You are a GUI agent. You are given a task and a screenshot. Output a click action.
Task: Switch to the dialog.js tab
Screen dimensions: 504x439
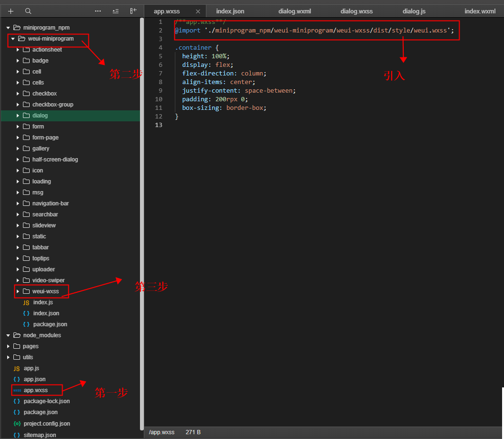point(414,11)
